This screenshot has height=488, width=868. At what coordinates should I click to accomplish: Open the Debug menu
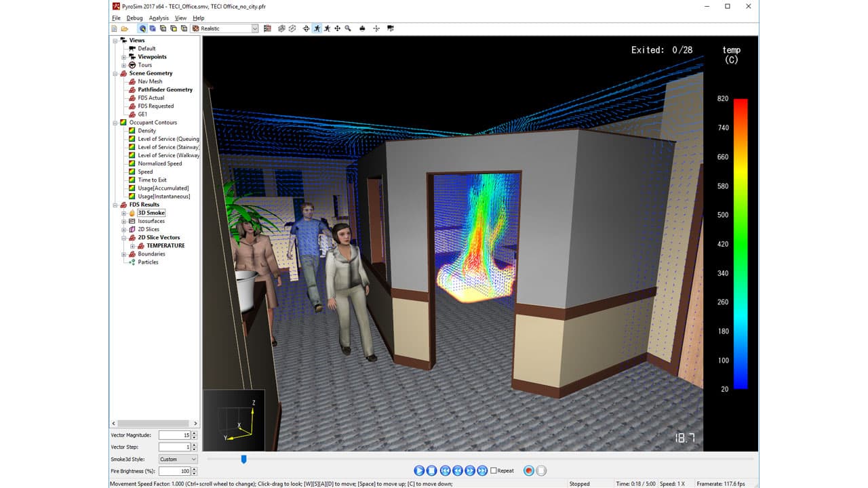coord(136,18)
